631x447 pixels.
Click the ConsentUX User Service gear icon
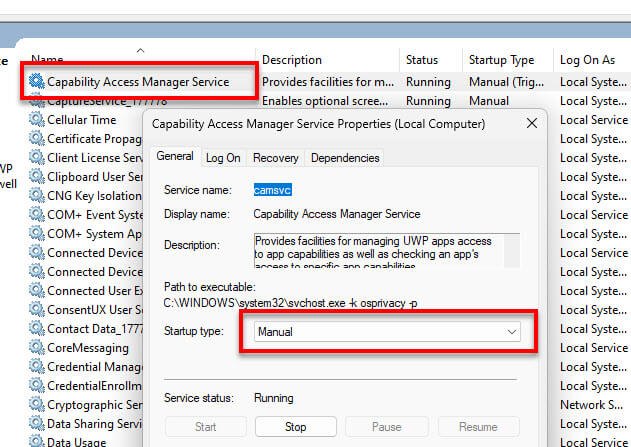[x=37, y=309]
